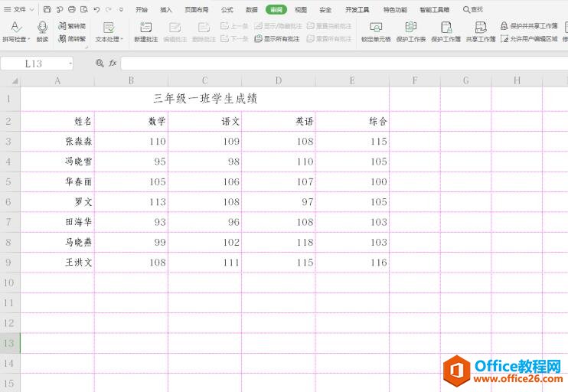Click Allow Users to Edit Ranges (允许用户编辑区域)
This screenshot has width=568, height=392.
click(529, 38)
